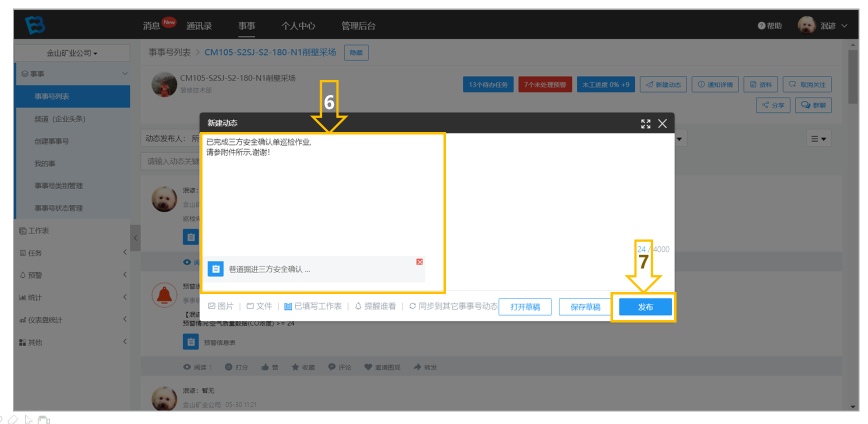Image resolution: width=868 pixels, height=424 pixels.
Task: Click 已填写工作表 in dialog toolbar
Action: pos(313,306)
